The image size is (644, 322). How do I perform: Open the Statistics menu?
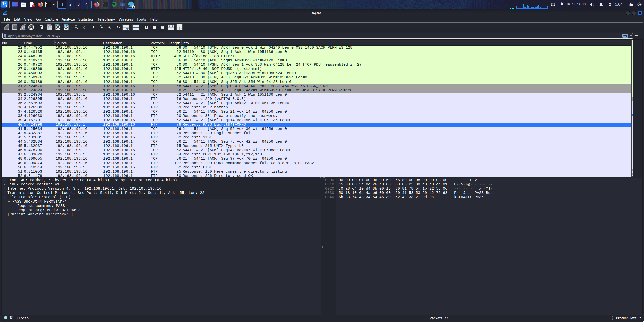[86, 19]
